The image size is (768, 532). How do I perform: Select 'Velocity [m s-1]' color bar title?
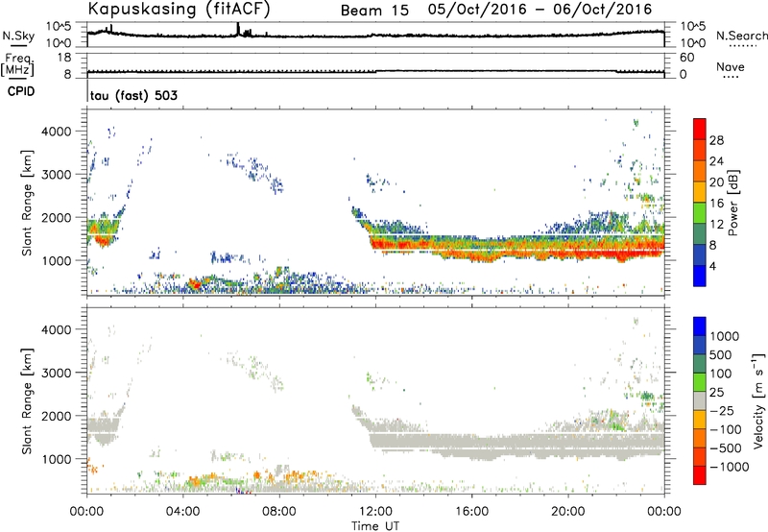coord(758,400)
